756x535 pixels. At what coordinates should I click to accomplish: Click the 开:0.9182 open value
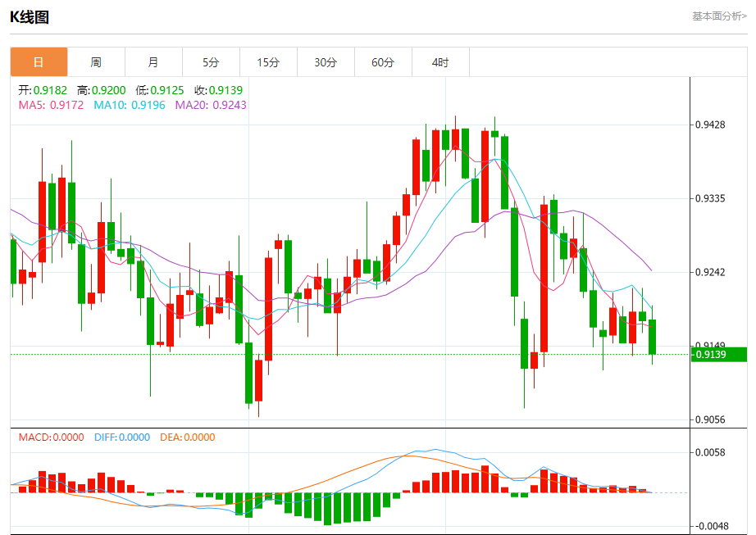43,90
